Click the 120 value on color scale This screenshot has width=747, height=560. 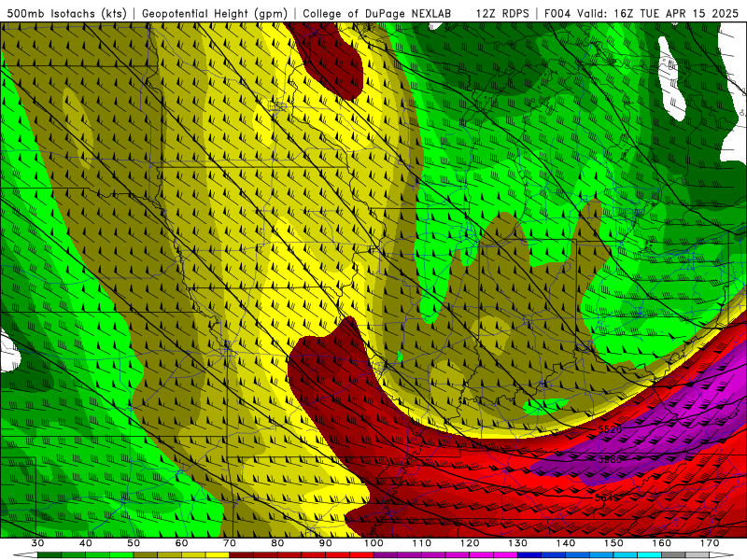pos(470,543)
